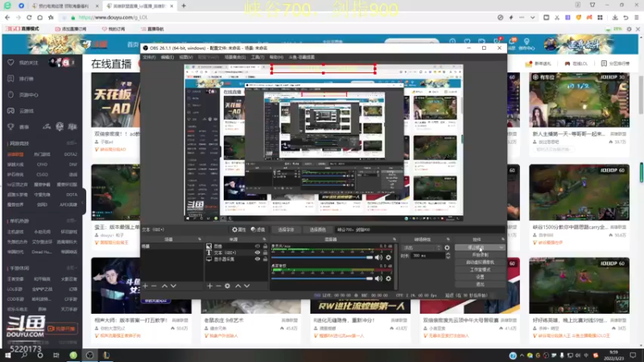This screenshot has width=644, height=362.
Task: Click the transition duration input field
Action: (x=428, y=256)
